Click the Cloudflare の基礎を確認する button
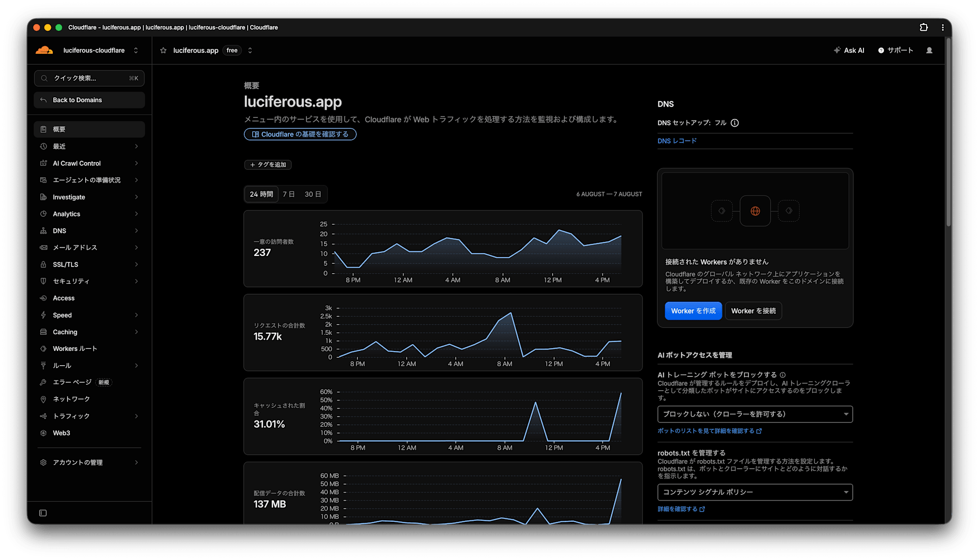This screenshot has width=979, height=560. (x=300, y=134)
